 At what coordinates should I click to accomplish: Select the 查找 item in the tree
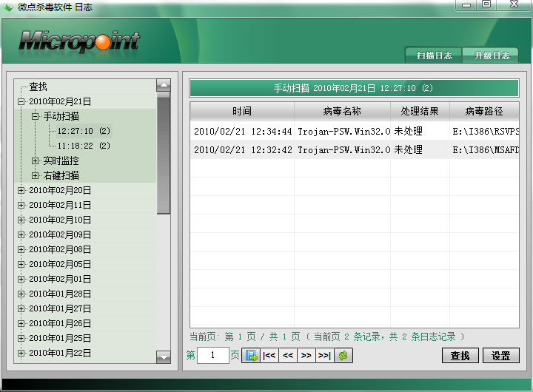click(38, 87)
